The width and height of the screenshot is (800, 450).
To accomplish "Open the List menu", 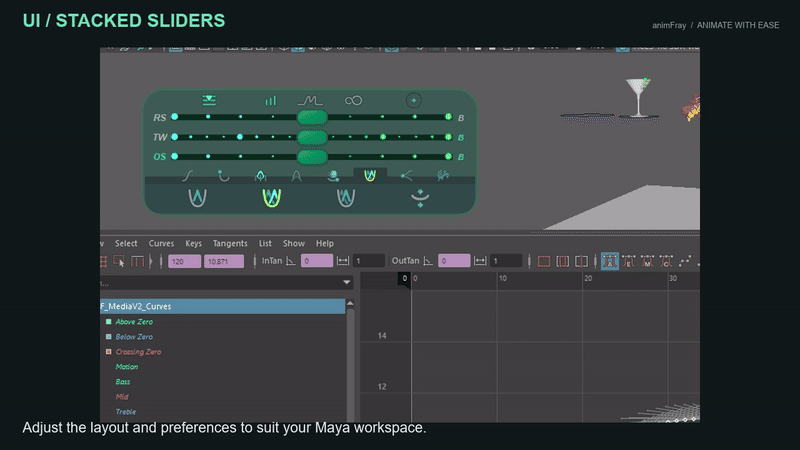I will pos(265,243).
